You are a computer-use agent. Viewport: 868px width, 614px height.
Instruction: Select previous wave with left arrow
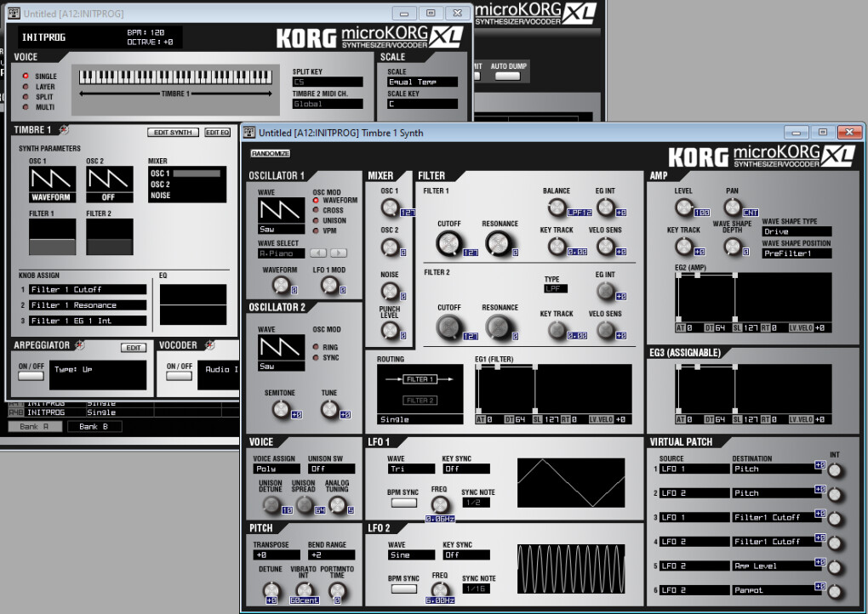[x=317, y=253]
